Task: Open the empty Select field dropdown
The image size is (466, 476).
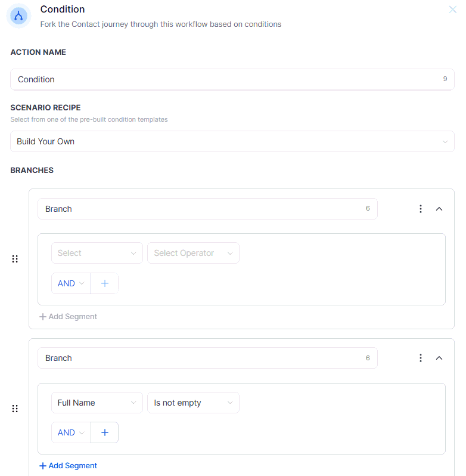Action: (x=97, y=253)
